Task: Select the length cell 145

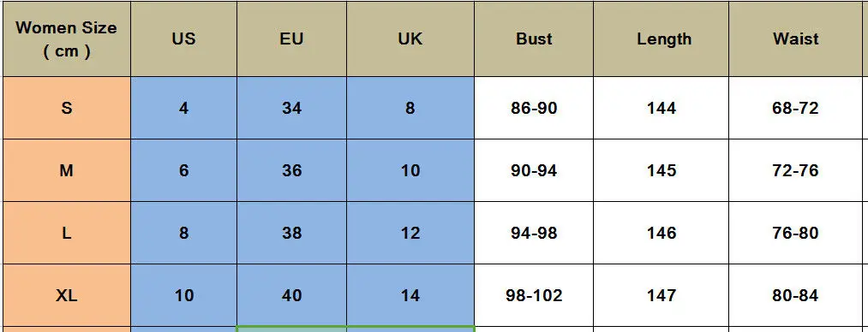Action: 661,170
